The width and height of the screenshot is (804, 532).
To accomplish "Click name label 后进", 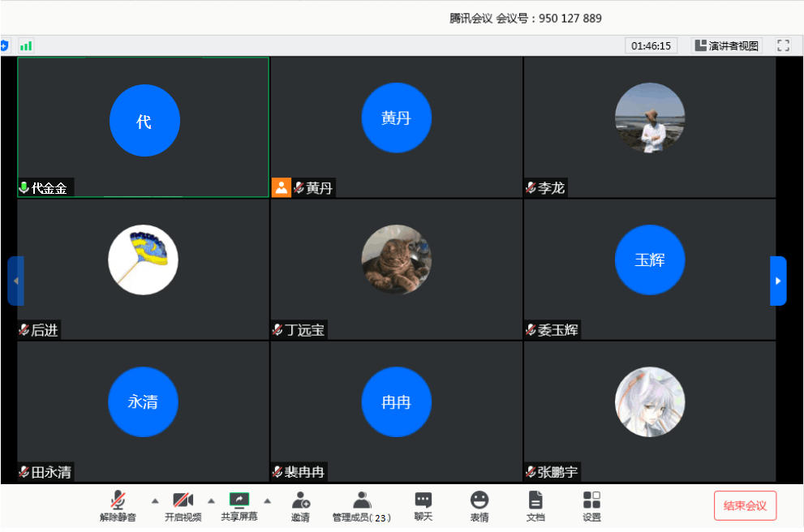I will (x=45, y=329).
